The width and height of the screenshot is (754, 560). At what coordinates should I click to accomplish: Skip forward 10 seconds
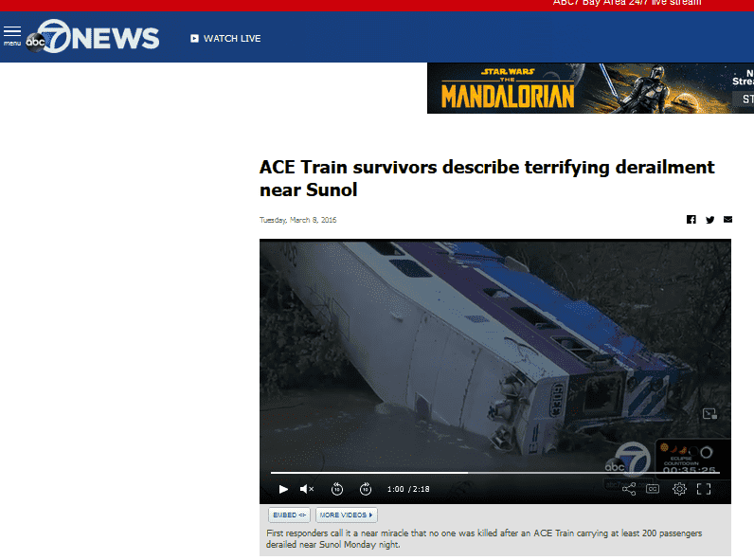pyautogui.click(x=366, y=489)
